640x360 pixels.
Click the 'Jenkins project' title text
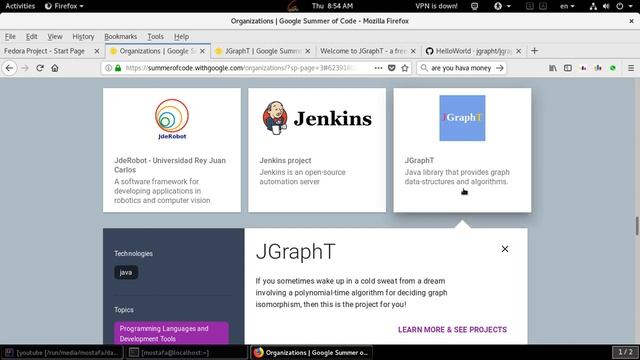[x=285, y=160]
